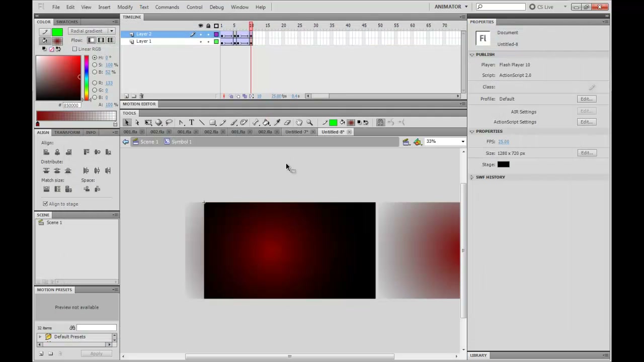Select the Paint Bucket tool
644x362 pixels.
tap(266, 122)
